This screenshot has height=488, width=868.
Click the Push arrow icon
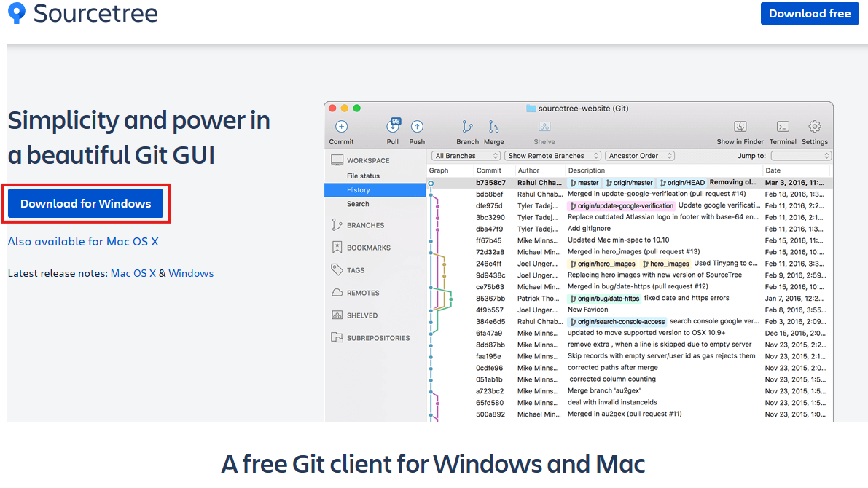click(417, 127)
